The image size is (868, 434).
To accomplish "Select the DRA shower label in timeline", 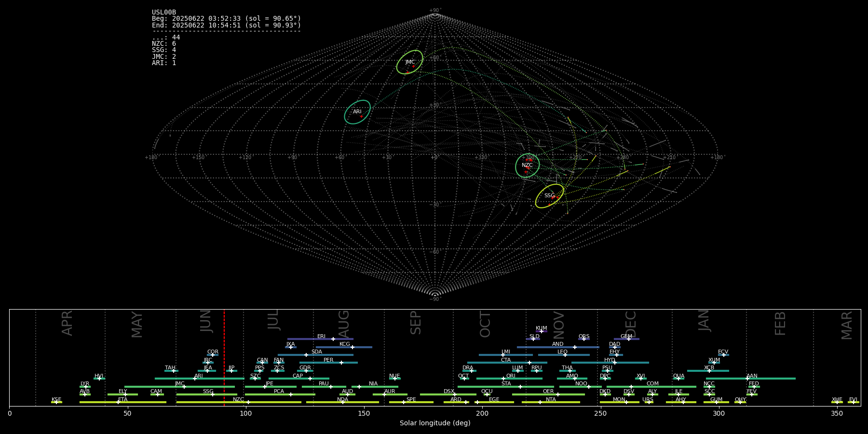I will (468, 368).
